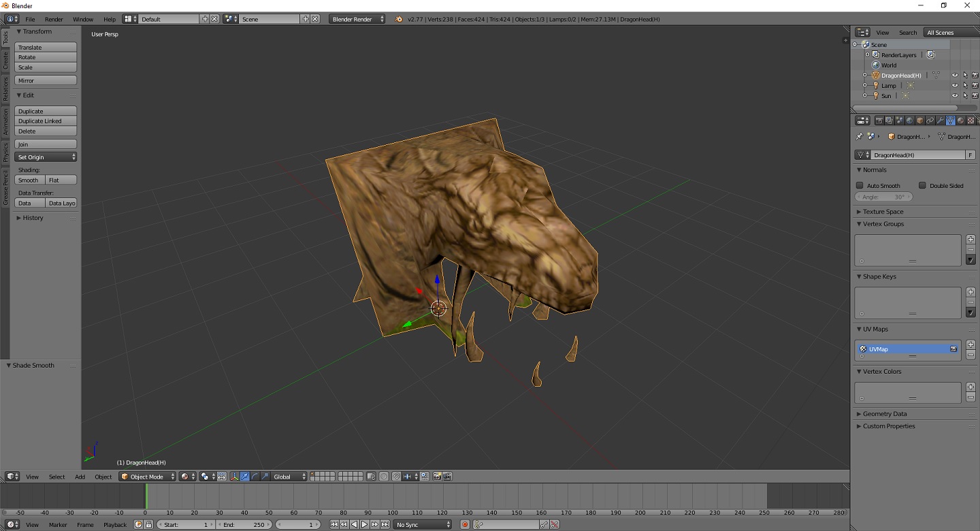This screenshot has width=980, height=531.
Task: Click the record keyframe button in timeline
Action: [x=465, y=525]
